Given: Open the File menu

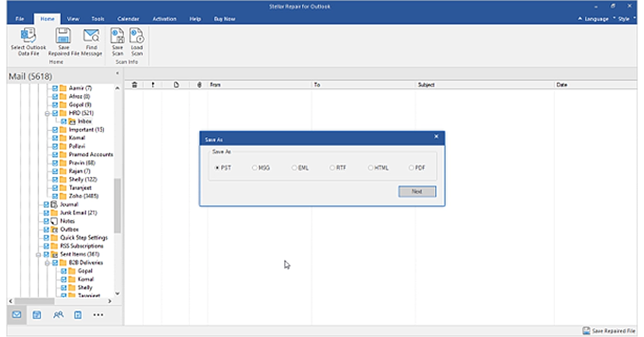Looking at the screenshot, I should pos(20,19).
